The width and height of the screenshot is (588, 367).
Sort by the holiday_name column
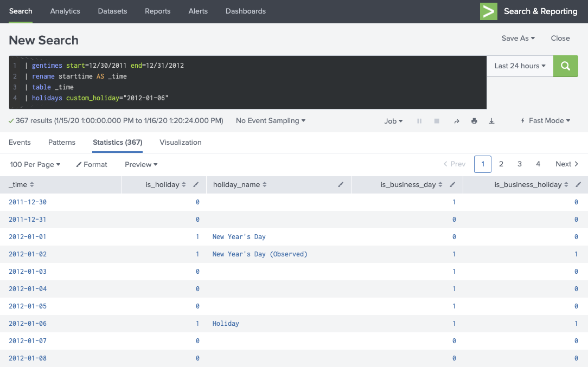point(264,184)
